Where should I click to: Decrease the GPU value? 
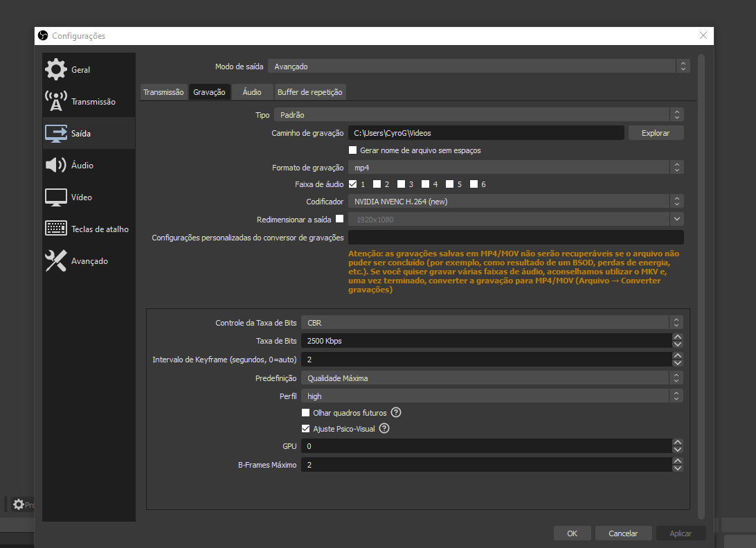coord(677,450)
